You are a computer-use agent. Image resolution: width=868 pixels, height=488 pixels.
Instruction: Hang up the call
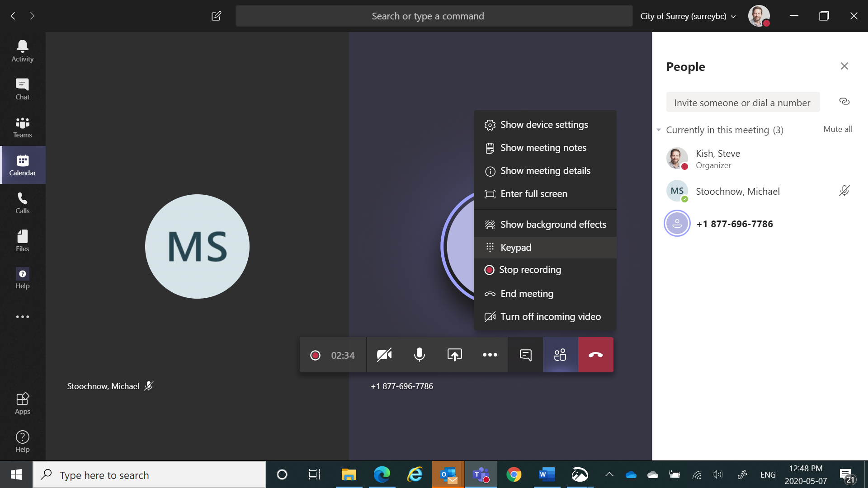(596, 355)
